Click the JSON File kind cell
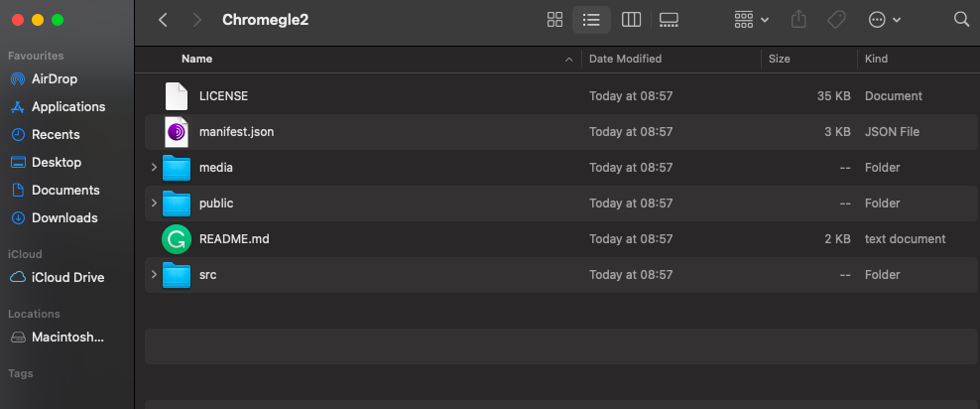This screenshot has width=980, height=409. click(892, 132)
